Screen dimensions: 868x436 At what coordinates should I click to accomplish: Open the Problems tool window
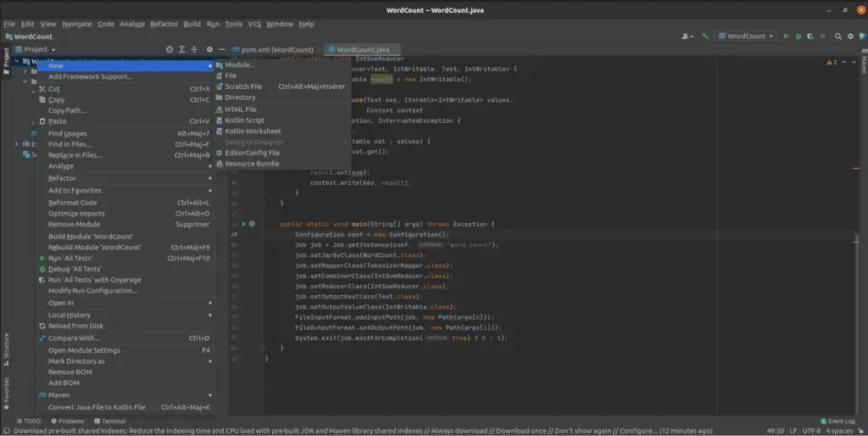tap(68, 421)
